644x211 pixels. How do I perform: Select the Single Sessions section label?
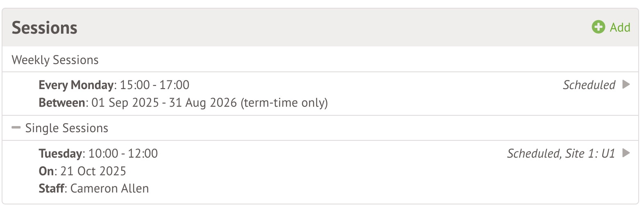point(67,128)
